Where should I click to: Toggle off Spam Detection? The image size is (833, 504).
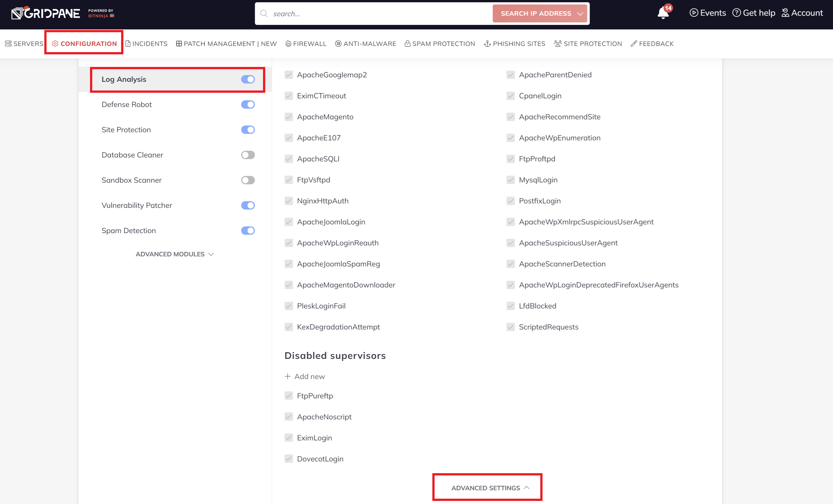tap(248, 230)
